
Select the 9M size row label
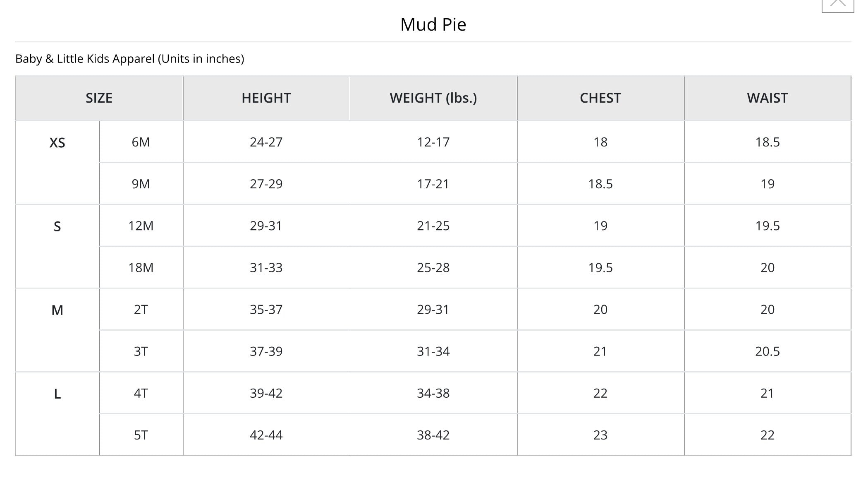tap(141, 184)
